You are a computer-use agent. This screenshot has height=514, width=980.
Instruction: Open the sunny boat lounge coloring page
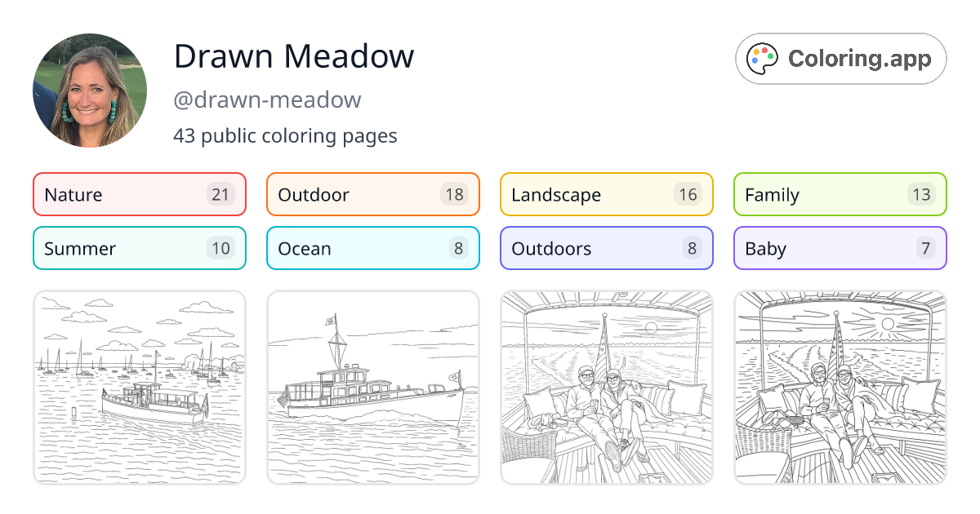click(840, 387)
